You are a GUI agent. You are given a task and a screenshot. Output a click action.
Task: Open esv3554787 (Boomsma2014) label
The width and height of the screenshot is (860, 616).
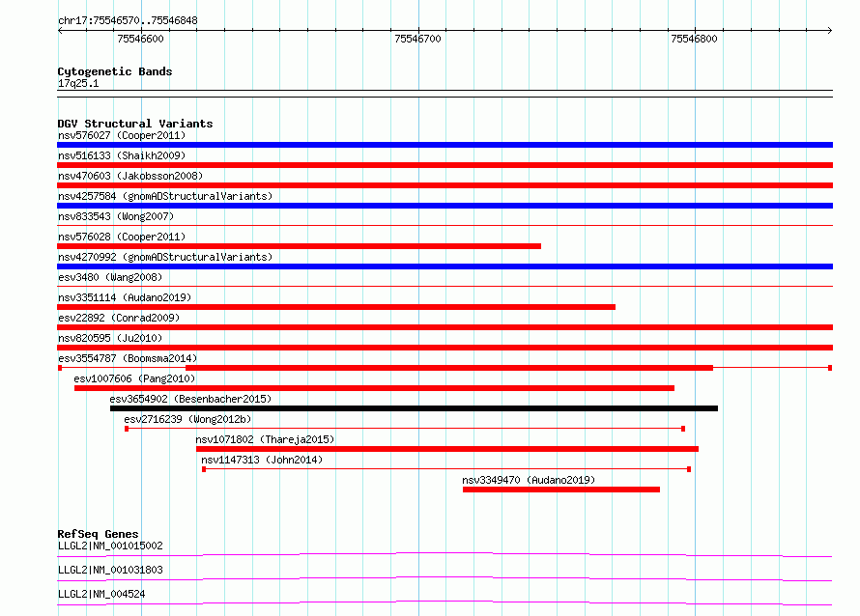click(x=128, y=358)
